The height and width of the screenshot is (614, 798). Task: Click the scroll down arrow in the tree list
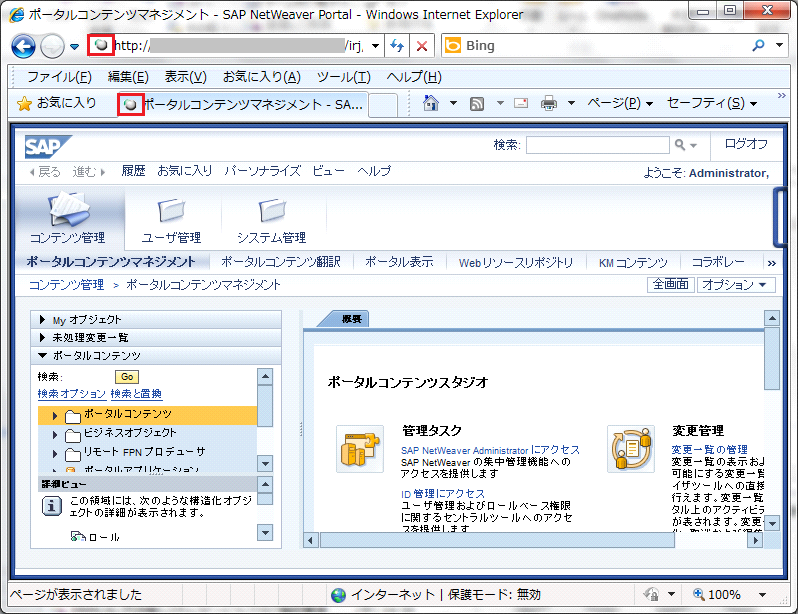[265, 464]
